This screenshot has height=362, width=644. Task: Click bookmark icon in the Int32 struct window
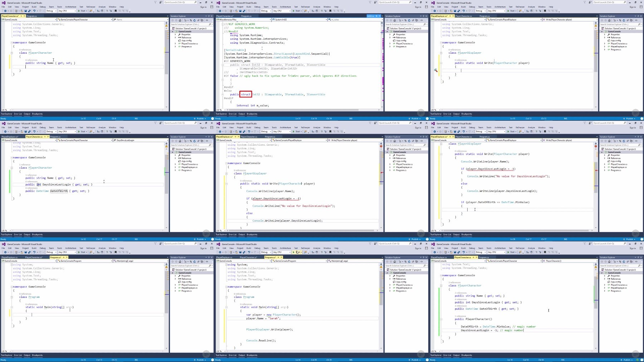coord(330,11)
